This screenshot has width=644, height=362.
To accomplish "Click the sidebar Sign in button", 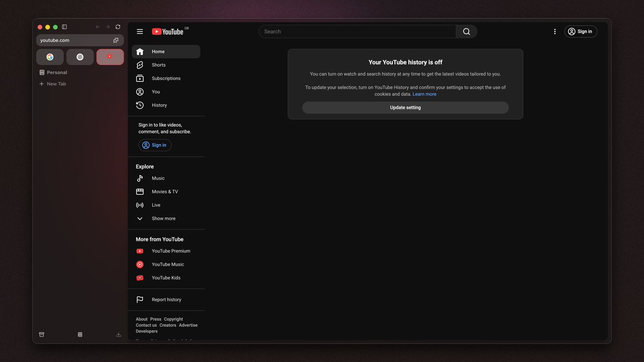I will [155, 145].
